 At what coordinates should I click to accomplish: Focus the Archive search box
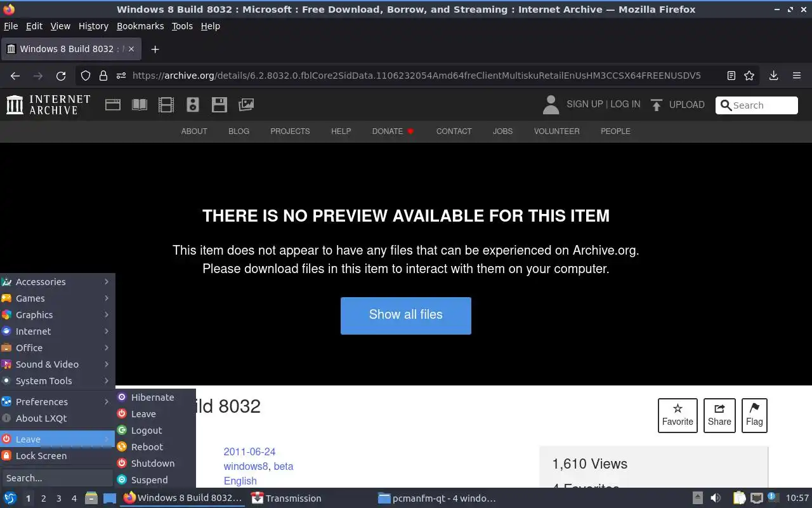click(757, 105)
